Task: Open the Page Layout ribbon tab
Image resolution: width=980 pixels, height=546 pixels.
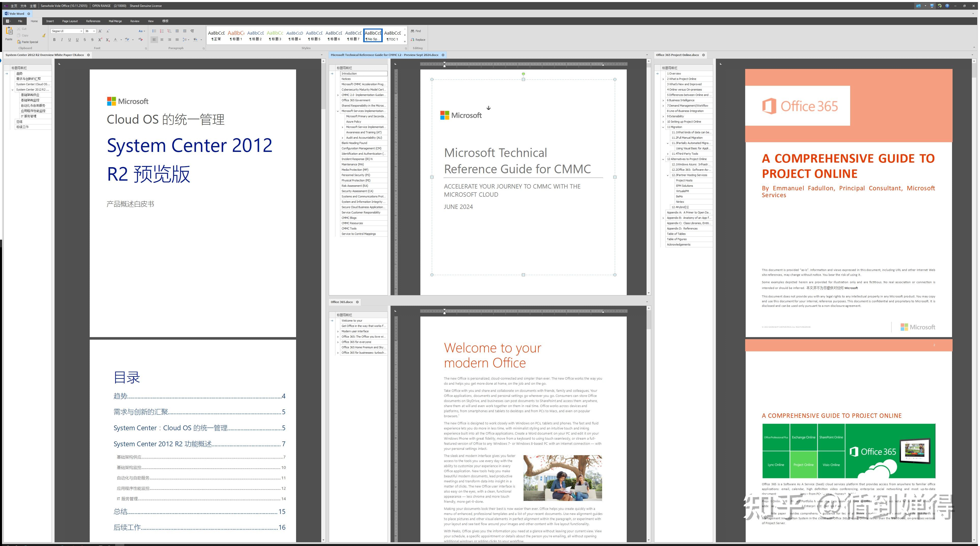Action: (x=70, y=21)
